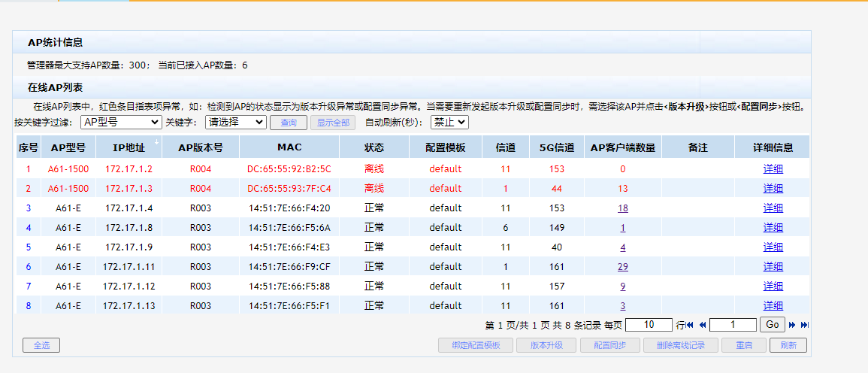Expand the 请选择 keyword dropdown
This screenshot has width=868, height=373.
(235, 122)
